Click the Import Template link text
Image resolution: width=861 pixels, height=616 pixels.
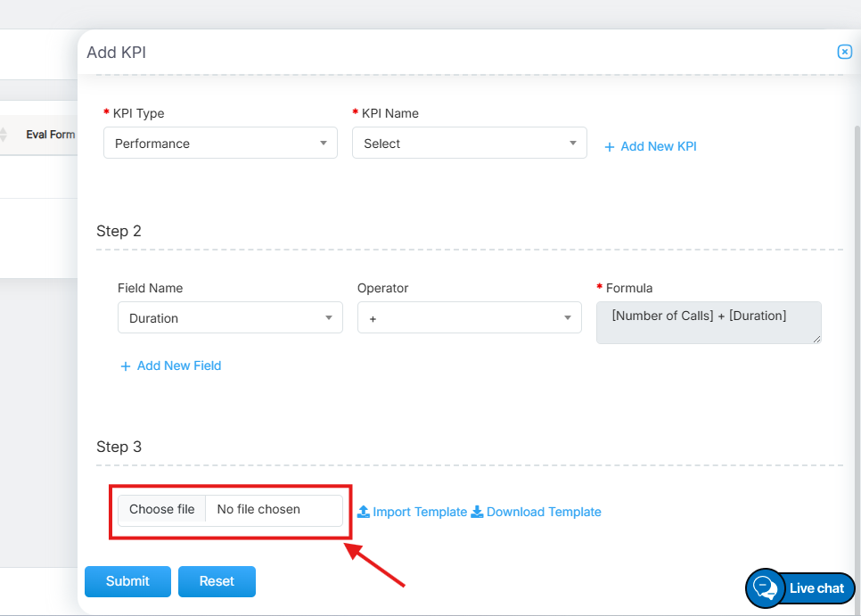tap(420, 512)
